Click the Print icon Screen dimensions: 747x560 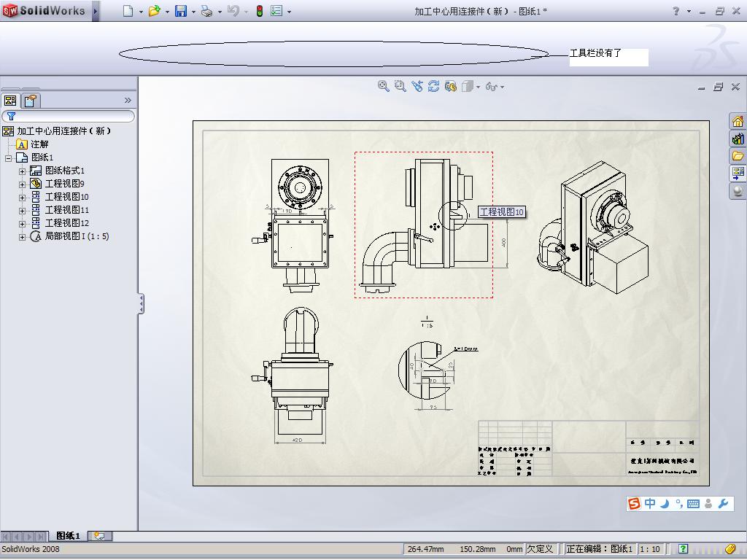tap(206, 11)
